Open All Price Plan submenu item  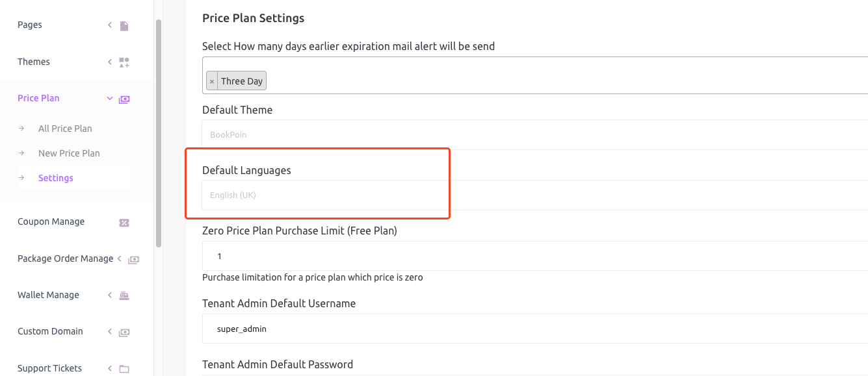click(65, 129)
